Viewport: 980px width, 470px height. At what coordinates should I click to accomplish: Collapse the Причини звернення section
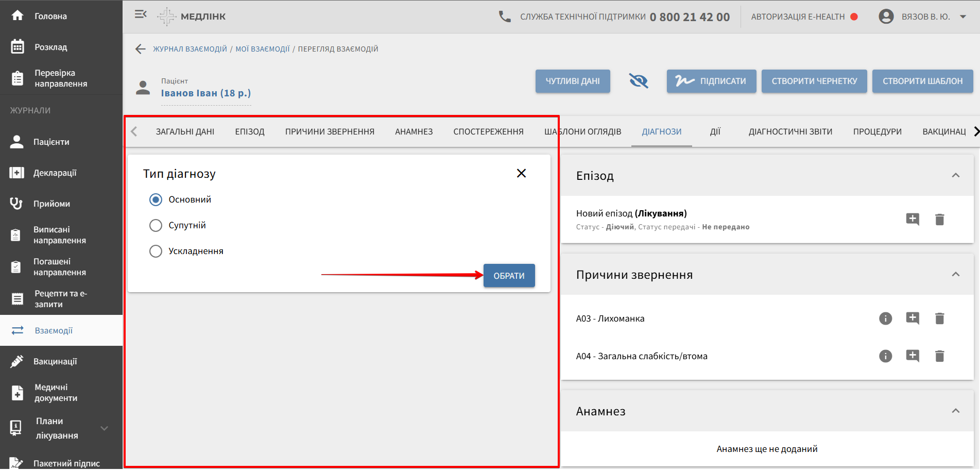tap(955, 275)
